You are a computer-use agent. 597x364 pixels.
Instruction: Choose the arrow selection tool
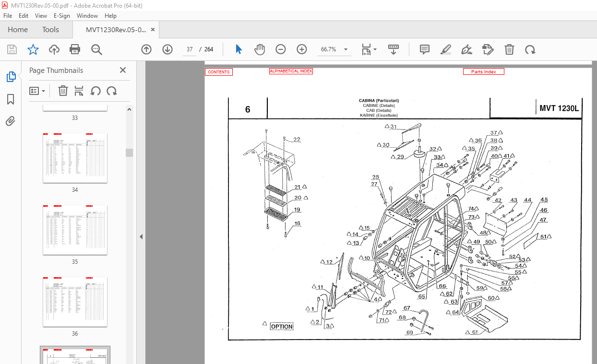coord(239,49)
